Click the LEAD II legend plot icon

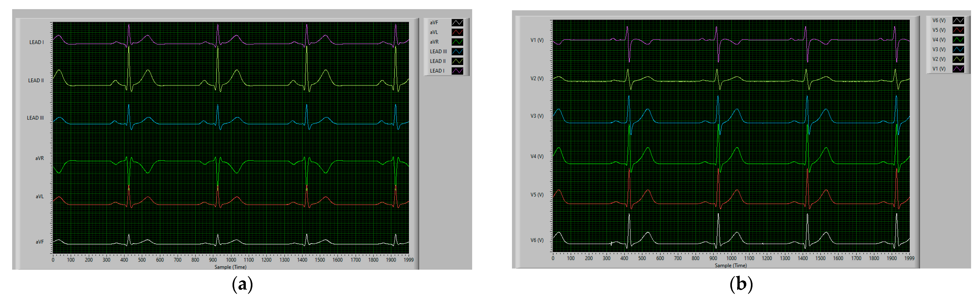point(457,61)
